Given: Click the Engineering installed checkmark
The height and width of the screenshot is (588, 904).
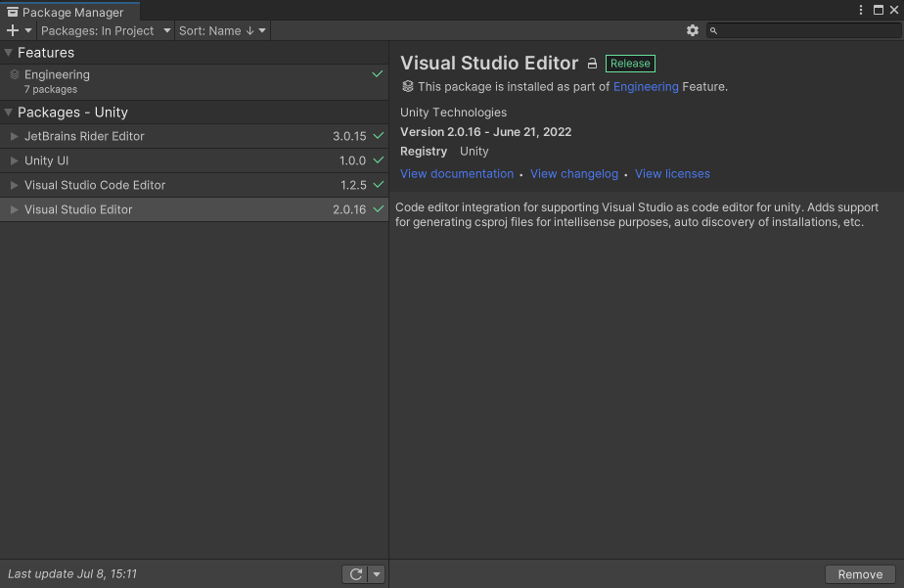Looking at the screenshot, I should (x=377, y=73).
